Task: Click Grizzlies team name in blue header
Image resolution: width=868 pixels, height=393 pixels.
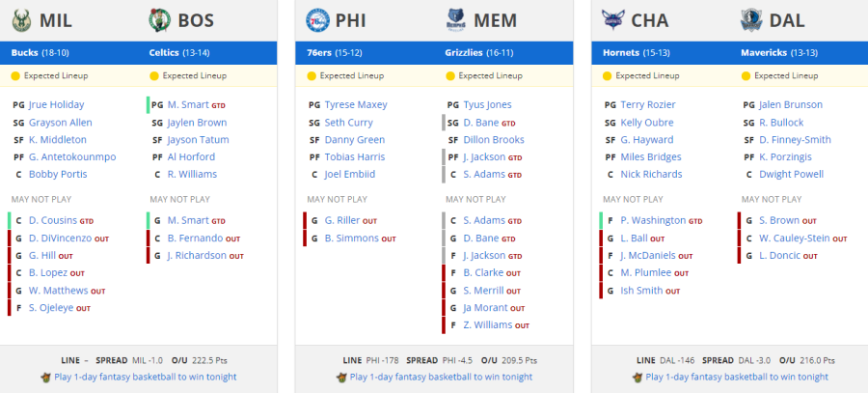Action: [x=465, y=53]
